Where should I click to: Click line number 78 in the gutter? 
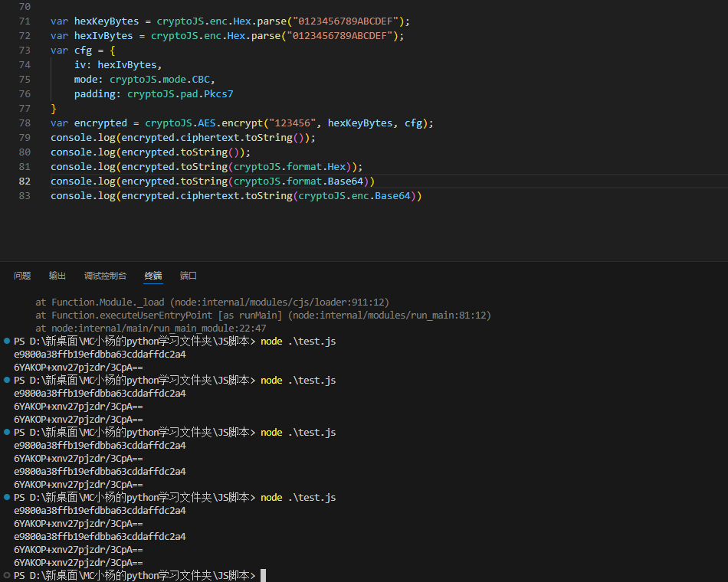[x=25, y=123]
